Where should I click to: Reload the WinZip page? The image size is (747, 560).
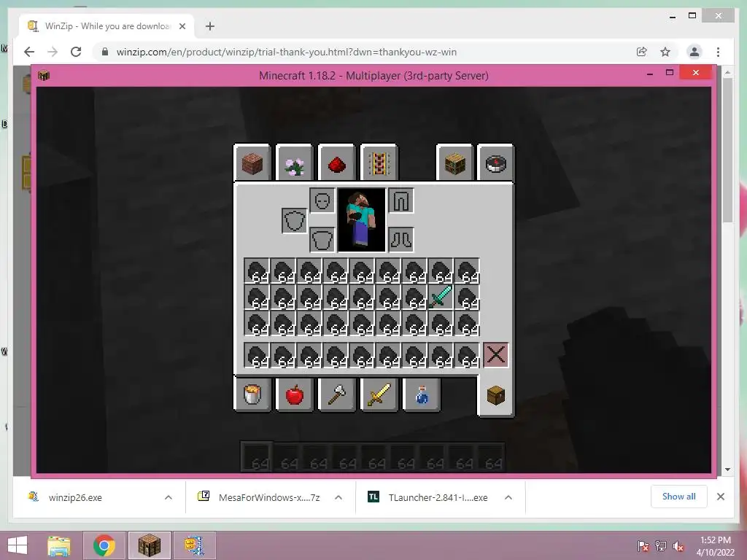[x=76, y=52]
